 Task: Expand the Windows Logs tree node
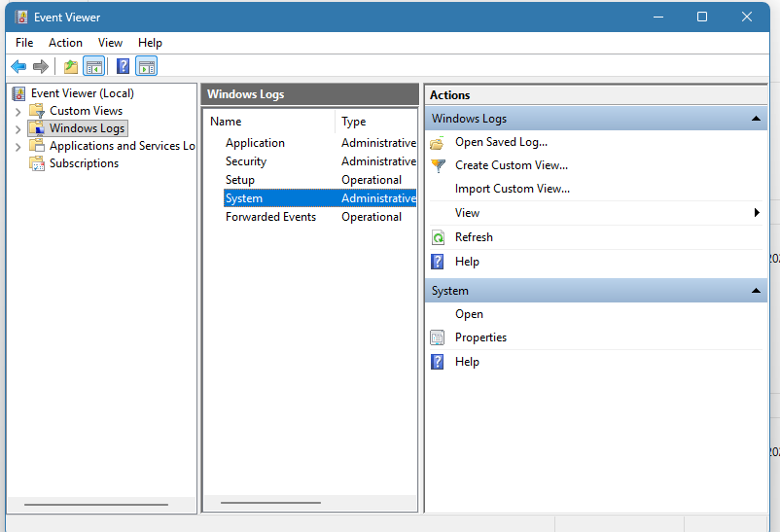coord(18,129)
